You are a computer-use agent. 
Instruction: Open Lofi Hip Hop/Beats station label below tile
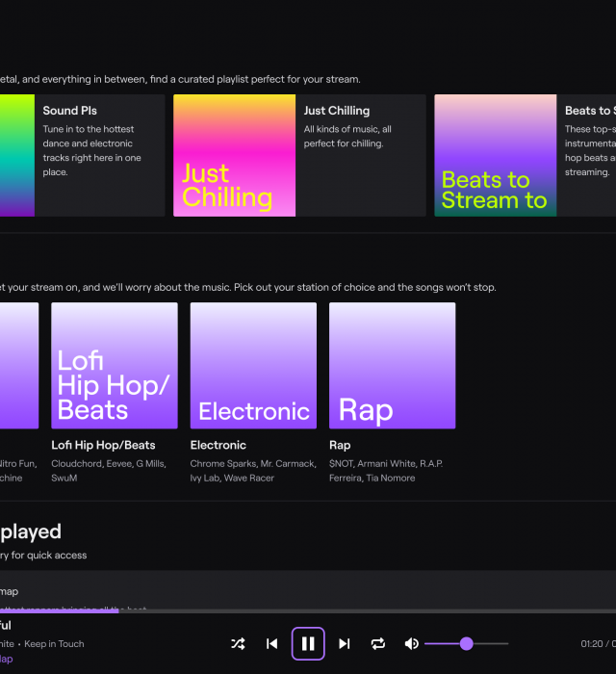103,445
